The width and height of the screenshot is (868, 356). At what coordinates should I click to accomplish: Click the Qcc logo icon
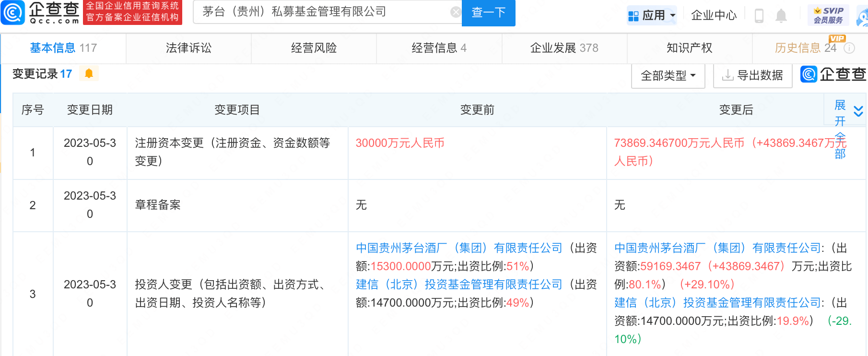coord(13,13)
